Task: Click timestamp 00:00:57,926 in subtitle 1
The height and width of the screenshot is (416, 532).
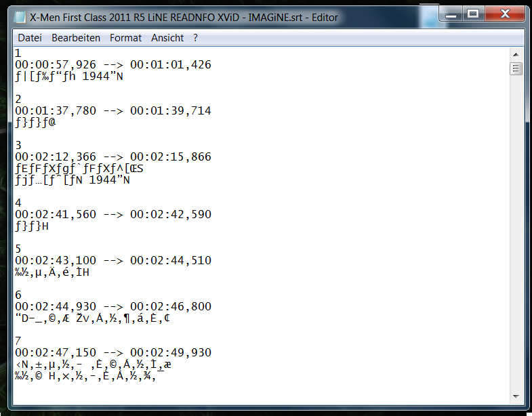Action: coord(56,64)
